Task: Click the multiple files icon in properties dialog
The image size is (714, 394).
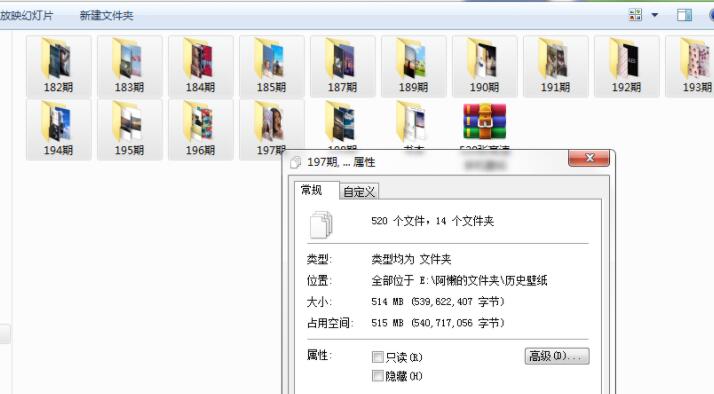Action: [321, 225]
